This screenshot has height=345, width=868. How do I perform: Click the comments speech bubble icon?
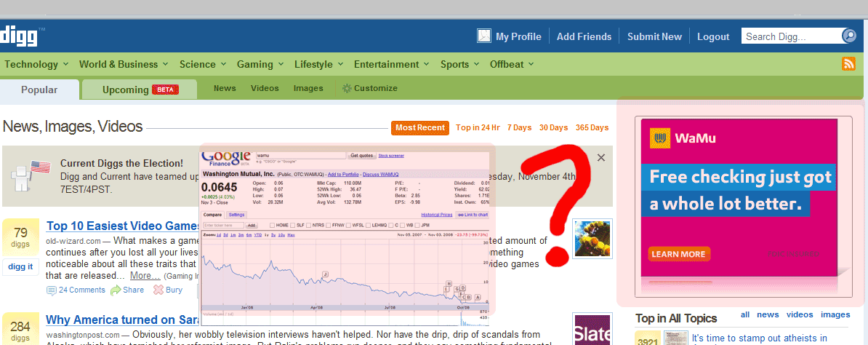click(x=52, y=290)
